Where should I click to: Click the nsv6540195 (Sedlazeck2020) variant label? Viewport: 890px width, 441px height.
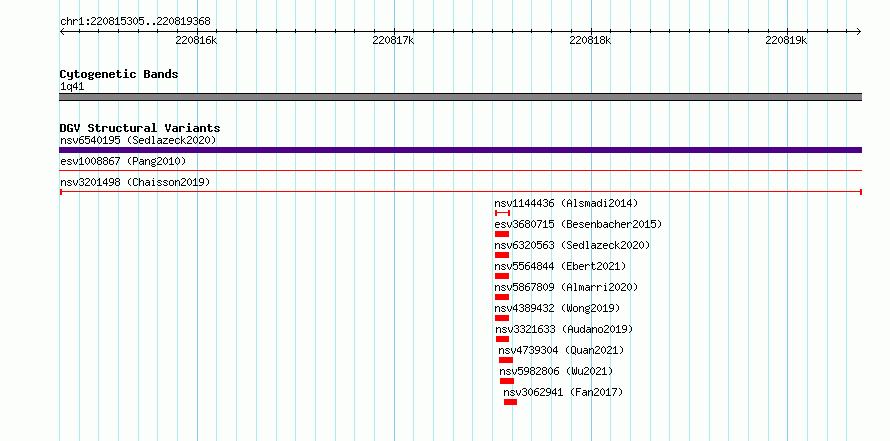pos(138,140)
